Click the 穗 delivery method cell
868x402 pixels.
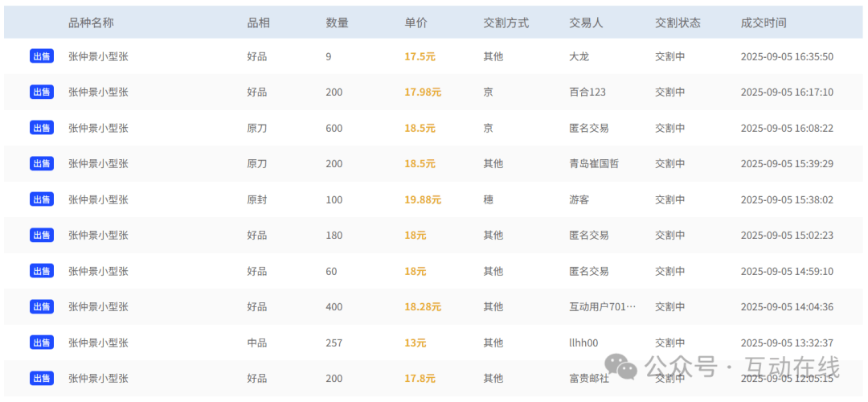tap(489, 199)
